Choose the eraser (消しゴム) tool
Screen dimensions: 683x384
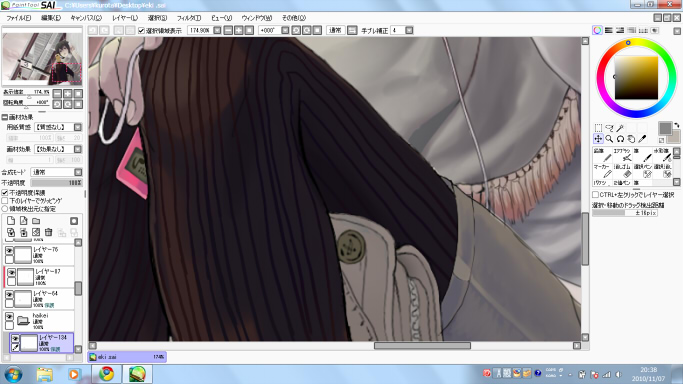[622, 171]
